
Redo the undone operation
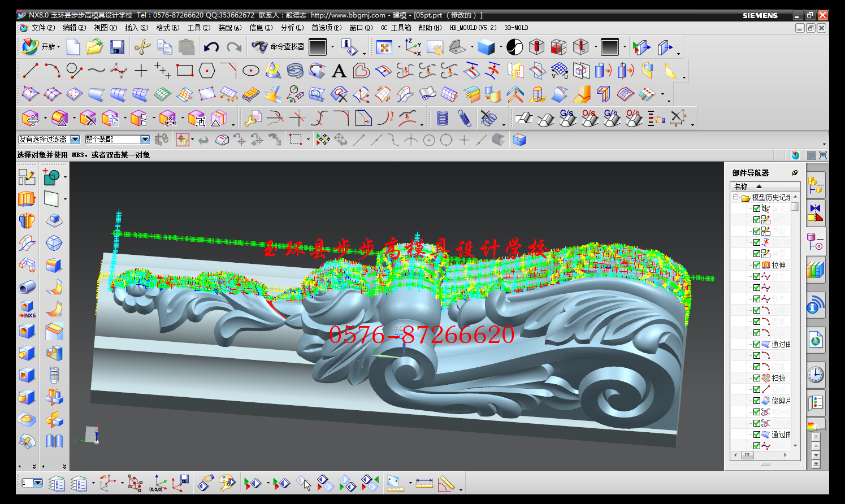click(233, 47)
